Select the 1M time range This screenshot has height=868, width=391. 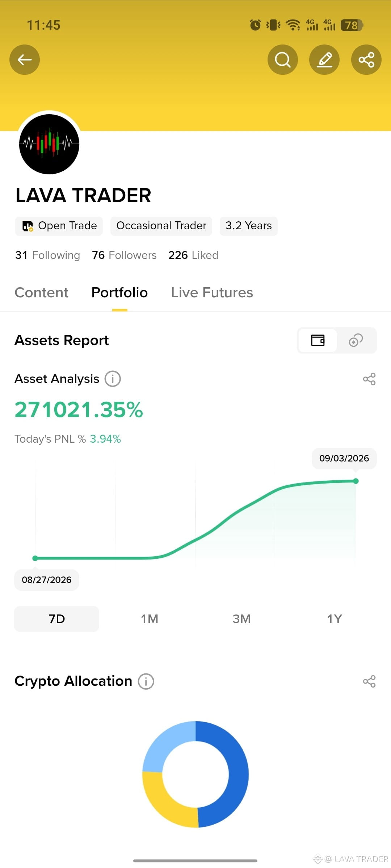click(x=150, y=619)
